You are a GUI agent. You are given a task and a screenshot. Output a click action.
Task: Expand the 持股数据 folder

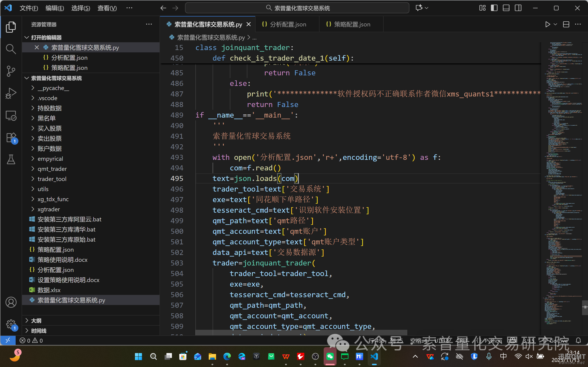(x=50, y=108)
